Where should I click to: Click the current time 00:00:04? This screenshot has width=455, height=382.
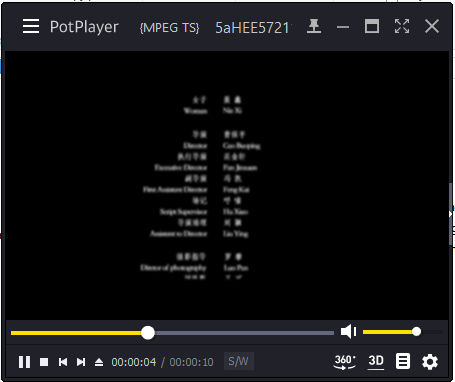(134, 362)
